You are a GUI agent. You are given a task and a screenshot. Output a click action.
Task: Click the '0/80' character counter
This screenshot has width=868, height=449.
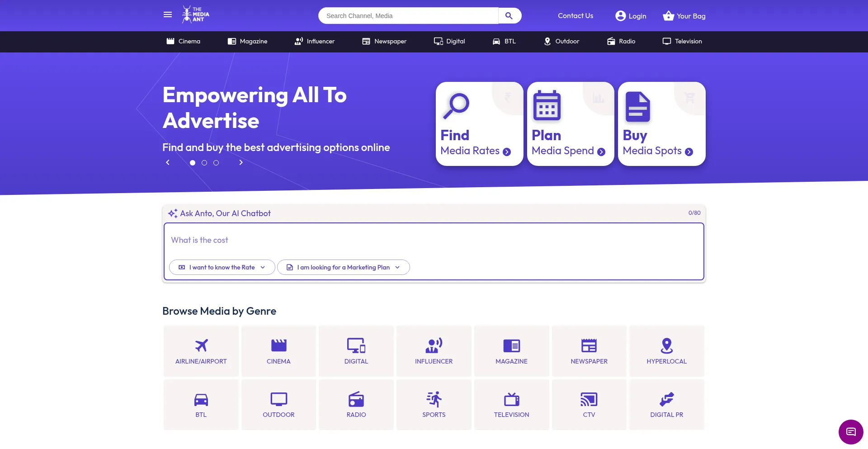click(694, 213)
